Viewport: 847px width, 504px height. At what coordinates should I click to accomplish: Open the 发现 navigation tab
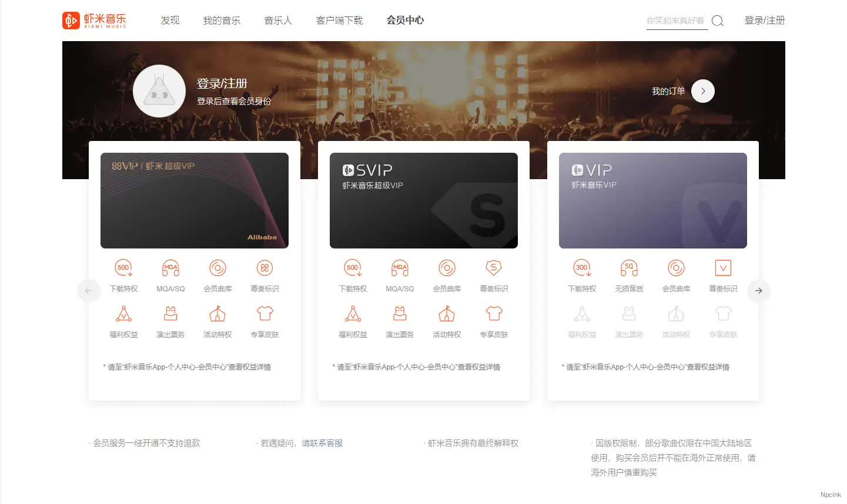pos(170,21)
